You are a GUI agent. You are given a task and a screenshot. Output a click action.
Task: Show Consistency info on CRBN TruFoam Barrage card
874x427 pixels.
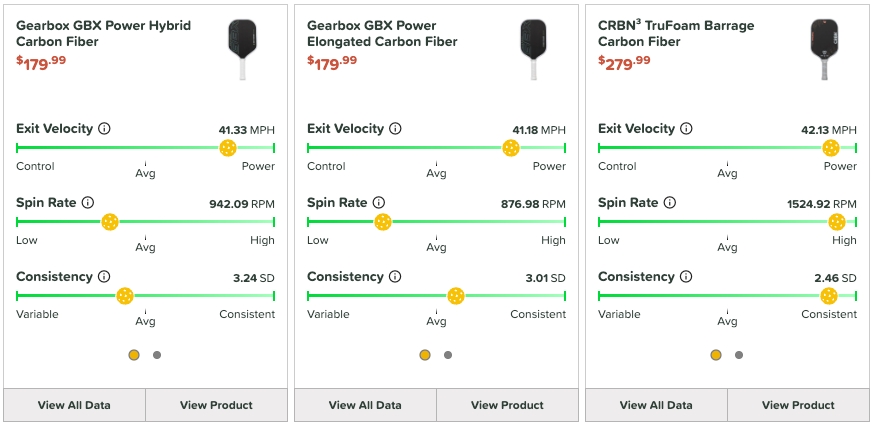point(686,277)
